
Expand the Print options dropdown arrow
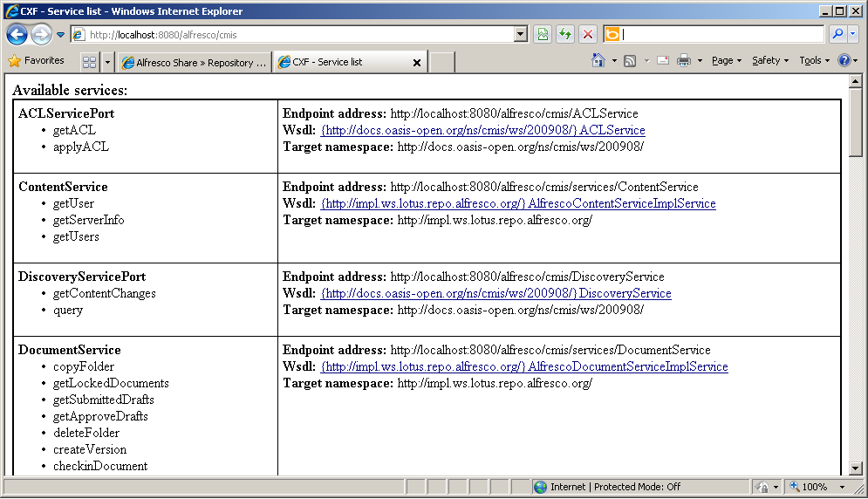click(700, 61)
